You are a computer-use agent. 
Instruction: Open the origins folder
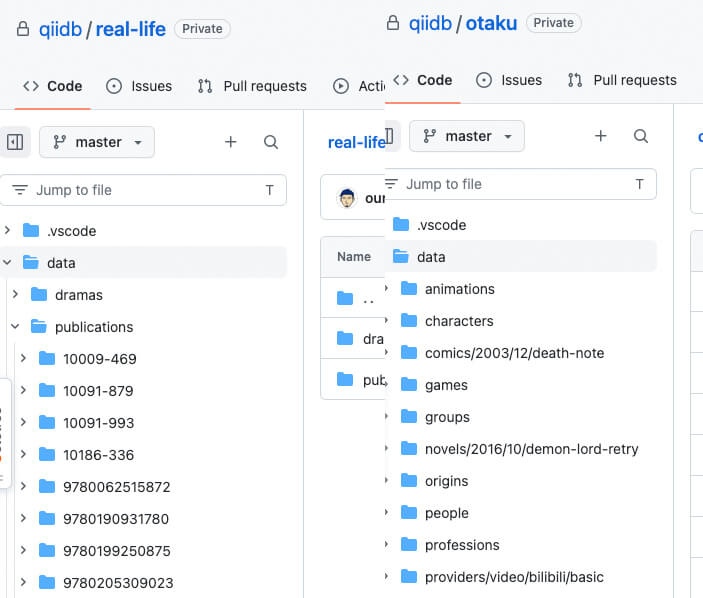click(446, 481)
